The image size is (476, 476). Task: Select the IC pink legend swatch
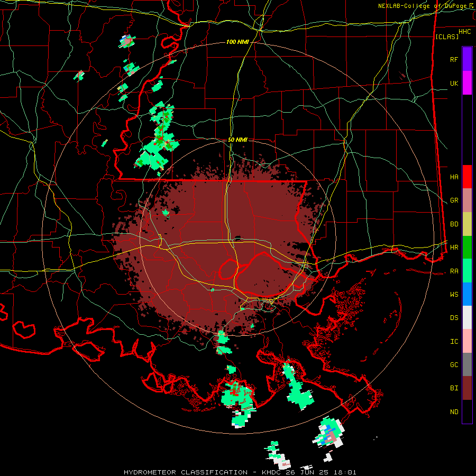click(x=467, y=341)
